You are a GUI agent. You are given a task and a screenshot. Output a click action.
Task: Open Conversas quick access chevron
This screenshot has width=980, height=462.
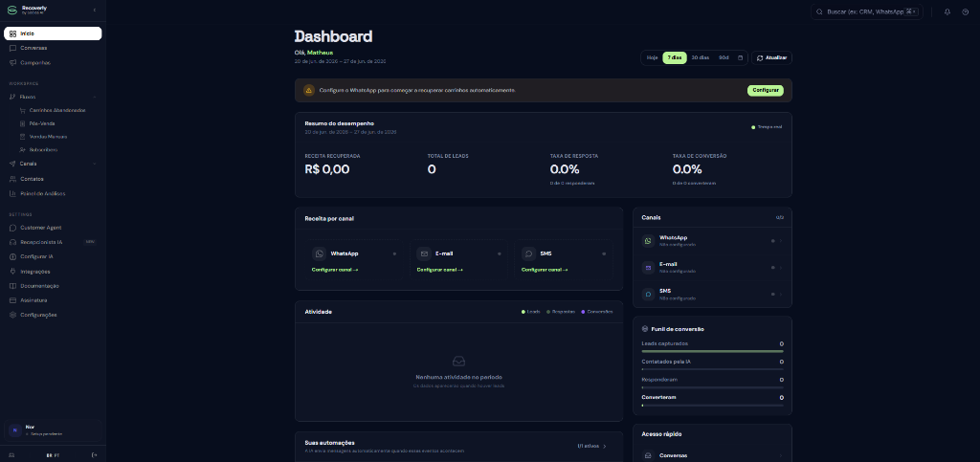pyautogui.click(x=781, y=455)
